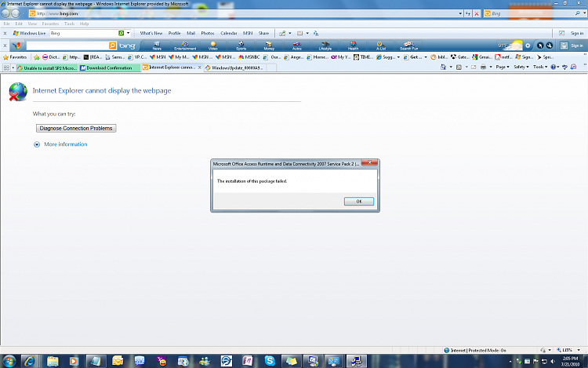Click Diagnose Connection Problems button
Viewport: 588px width, 368px height.
pyautogui.click(x=76, y=129)
